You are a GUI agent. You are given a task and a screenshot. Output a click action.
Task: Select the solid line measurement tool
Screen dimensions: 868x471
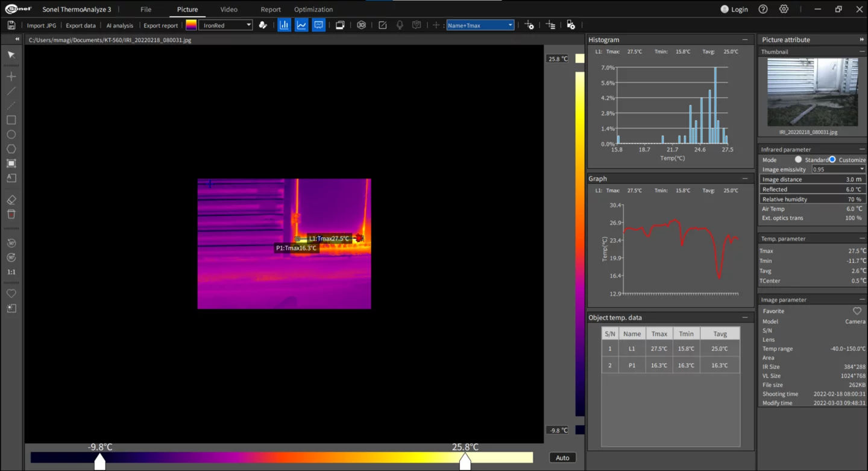[11, 91]
